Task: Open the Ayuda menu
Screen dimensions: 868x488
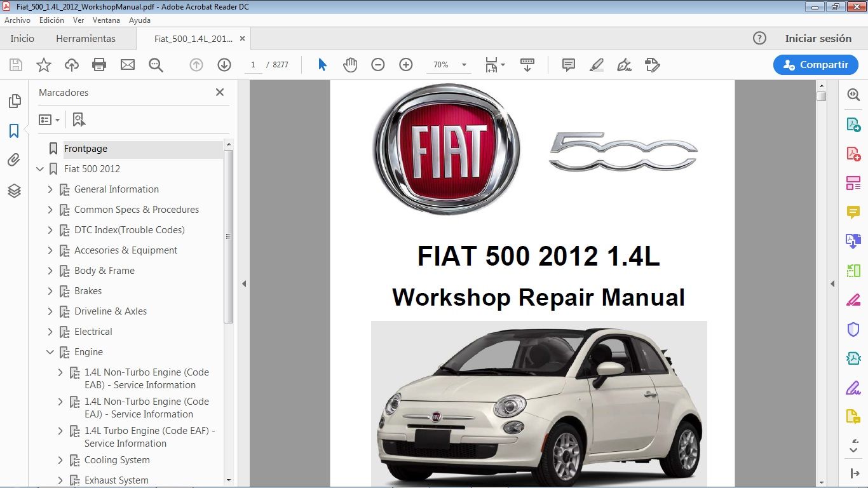Action: [x=140, y=20]
